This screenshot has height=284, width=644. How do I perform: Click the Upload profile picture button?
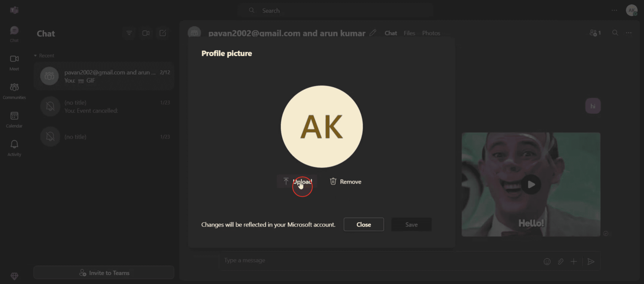297,182
